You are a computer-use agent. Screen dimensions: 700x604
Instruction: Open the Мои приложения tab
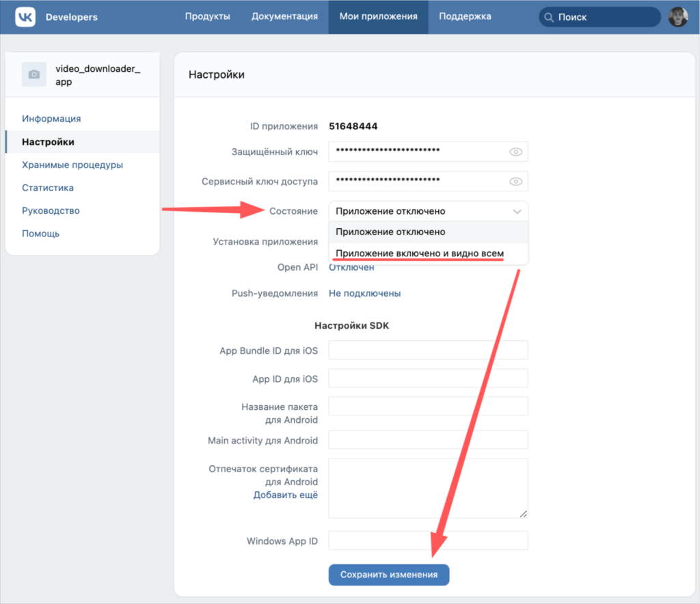(x=378, y=16)
